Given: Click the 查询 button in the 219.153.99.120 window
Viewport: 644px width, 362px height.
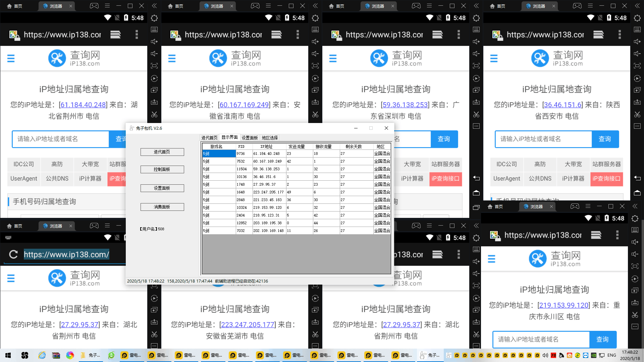Looking at the screenshot, I should pos(603,339).
